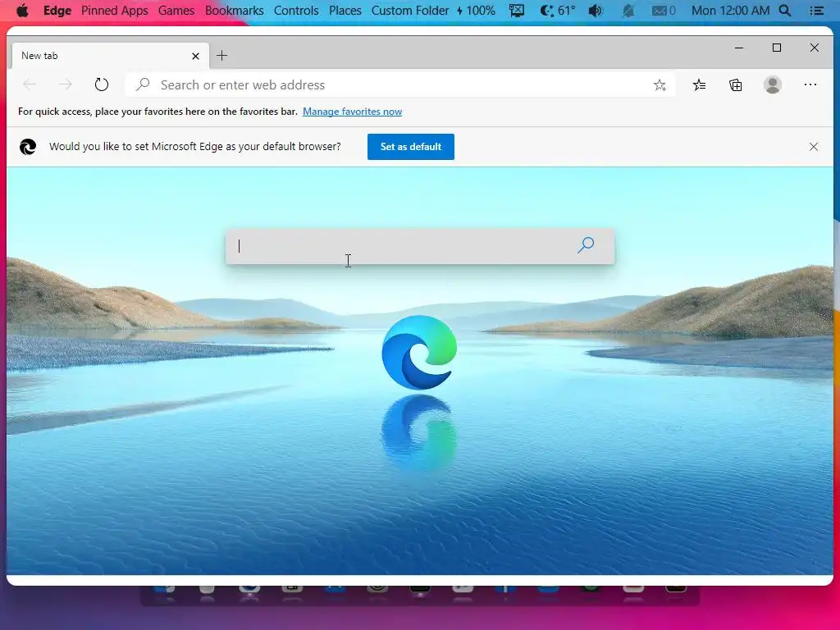840x630 pixels.
Task: Open the Custom Folder menu
Action: (x=410, y=10)
